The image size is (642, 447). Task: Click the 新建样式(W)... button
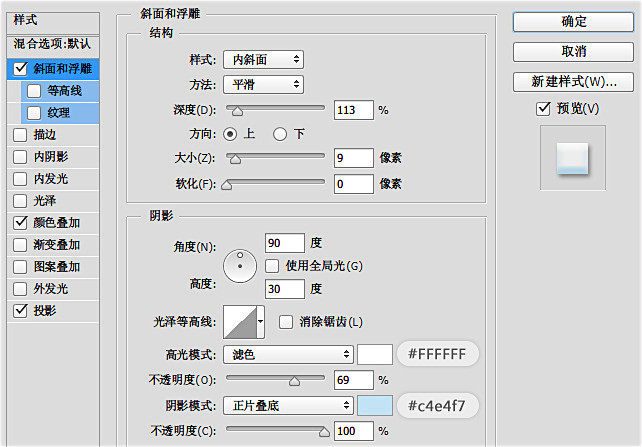573,82
